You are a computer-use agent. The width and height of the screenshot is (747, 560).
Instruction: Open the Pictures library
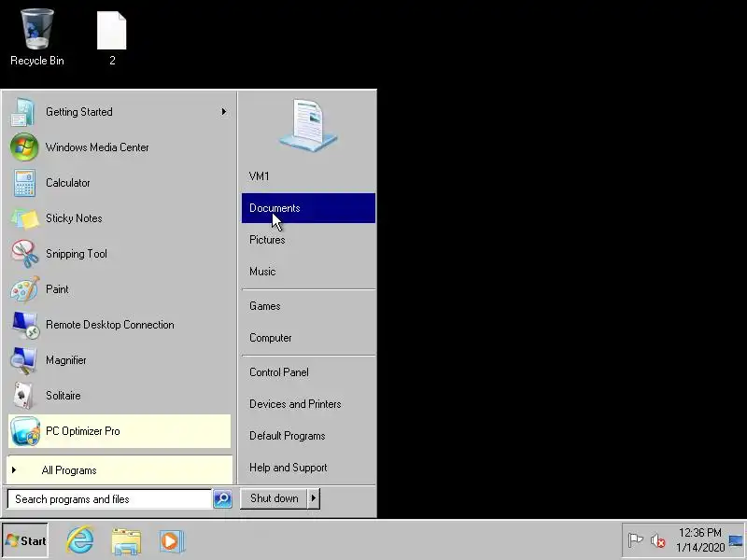(x=308, y=240)
